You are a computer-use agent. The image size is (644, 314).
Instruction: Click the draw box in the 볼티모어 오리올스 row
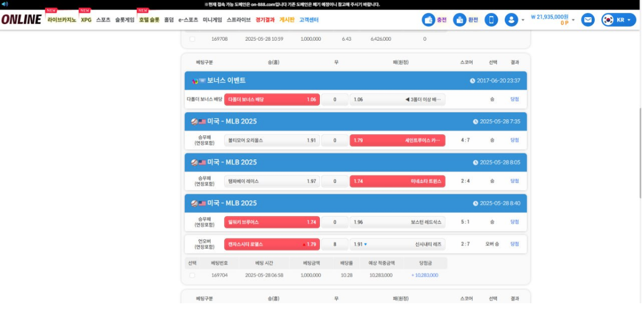(335, 140)
